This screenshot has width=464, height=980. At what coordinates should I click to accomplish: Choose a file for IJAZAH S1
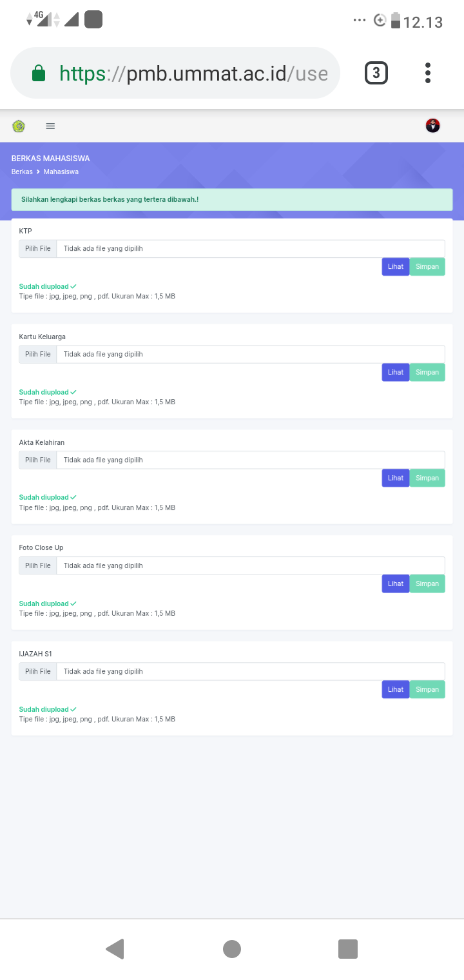click(38, 672)
